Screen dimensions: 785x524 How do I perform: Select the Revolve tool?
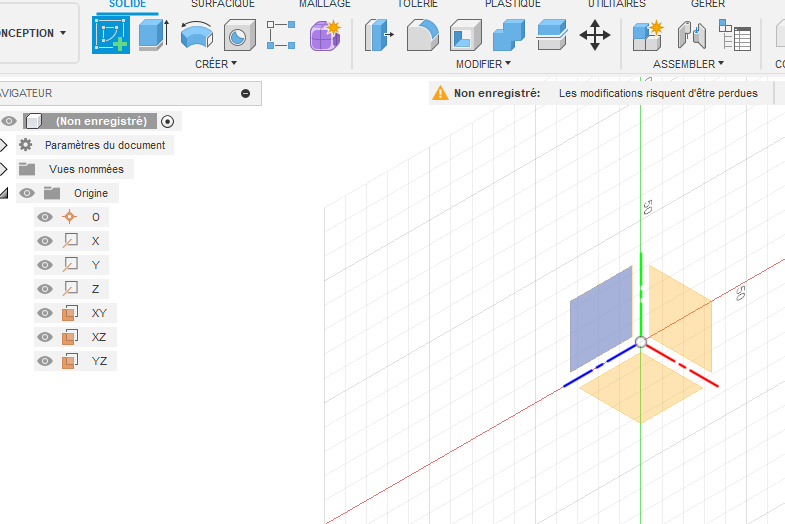point(196,36)
